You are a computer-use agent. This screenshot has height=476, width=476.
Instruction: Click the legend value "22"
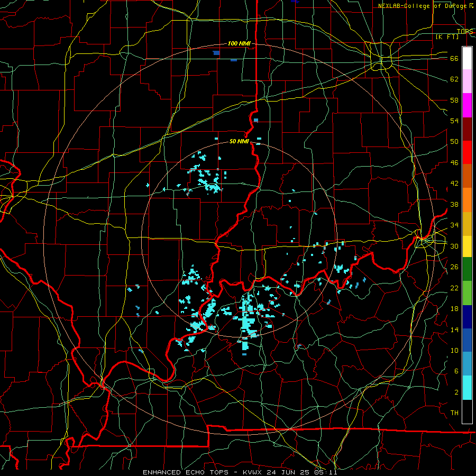click(454, 288)
